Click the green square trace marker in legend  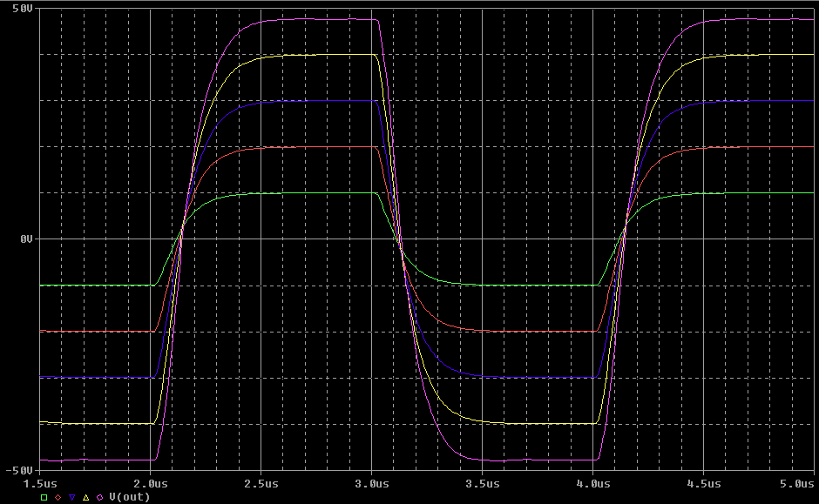pyautogui.click(x=44, y=497)
